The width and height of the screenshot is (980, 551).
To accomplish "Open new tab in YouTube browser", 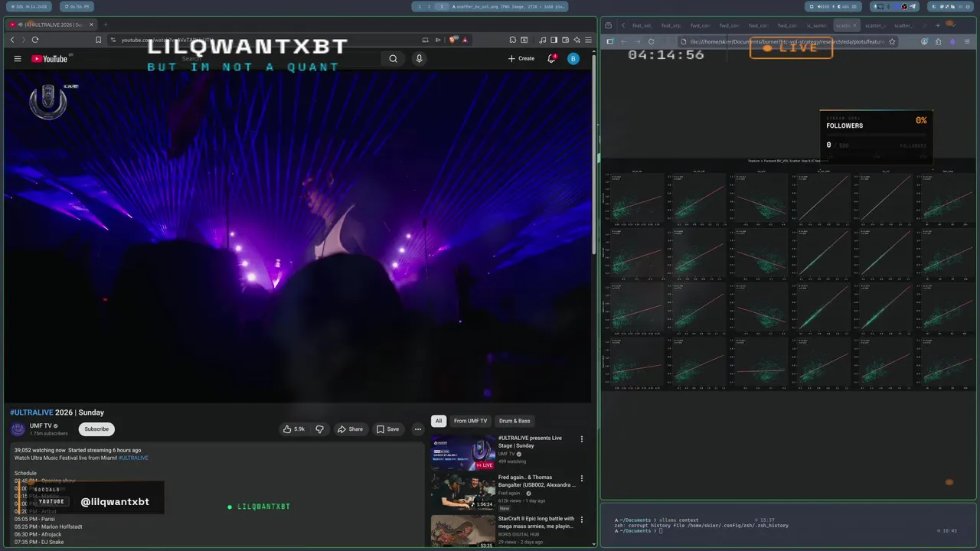I will click(106, 24).
